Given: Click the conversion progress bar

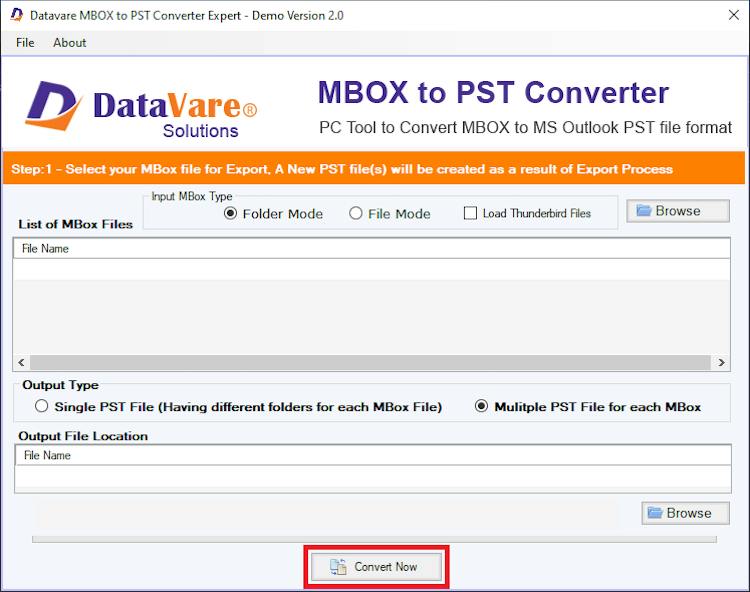Looking at the screenshot, I should 374,539.
